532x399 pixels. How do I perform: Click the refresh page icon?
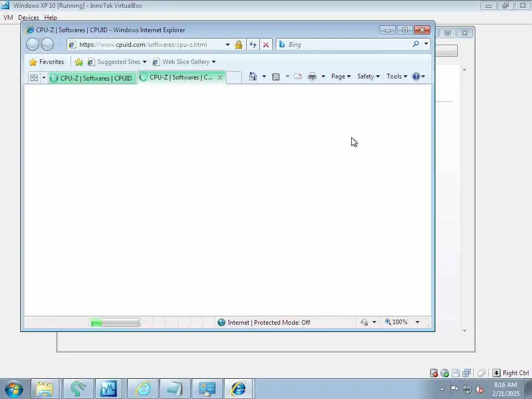(253, 45)
